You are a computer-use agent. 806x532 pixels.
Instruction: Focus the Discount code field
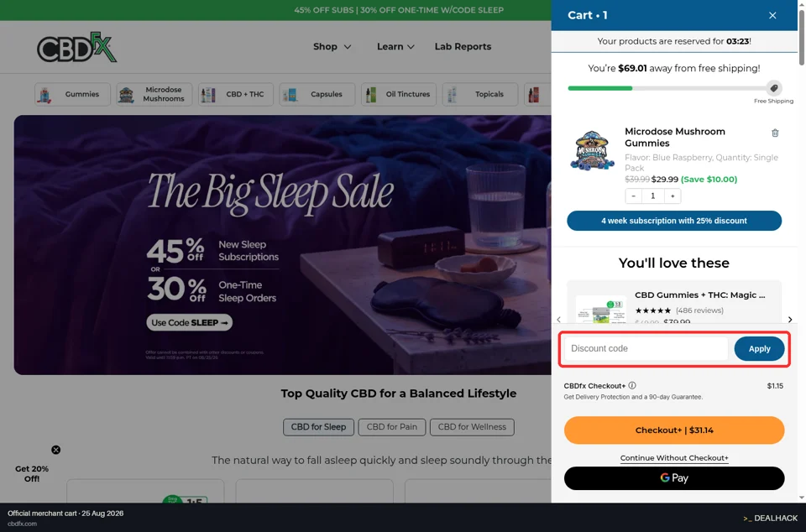tap(646, 349)
